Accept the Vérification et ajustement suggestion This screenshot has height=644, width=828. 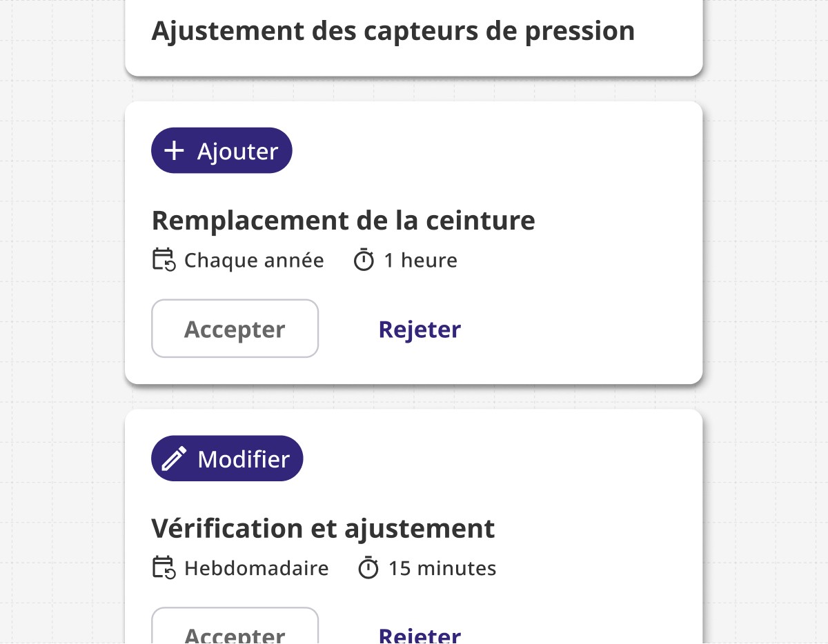tap(235, 625)
